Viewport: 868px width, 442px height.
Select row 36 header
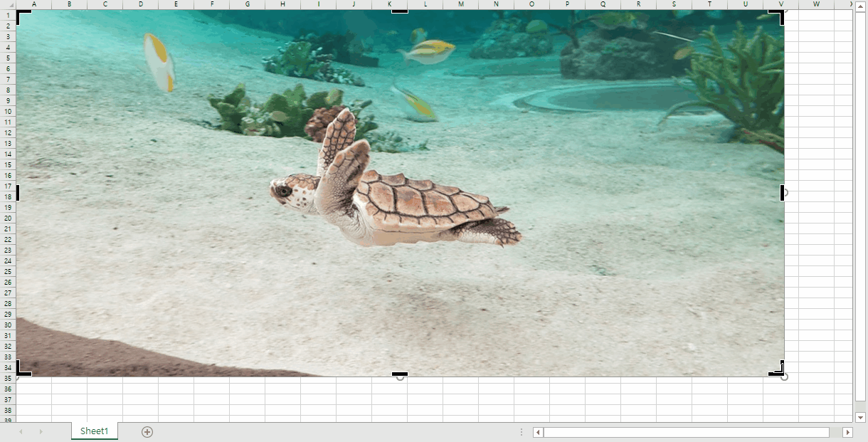tap(8, 389)
